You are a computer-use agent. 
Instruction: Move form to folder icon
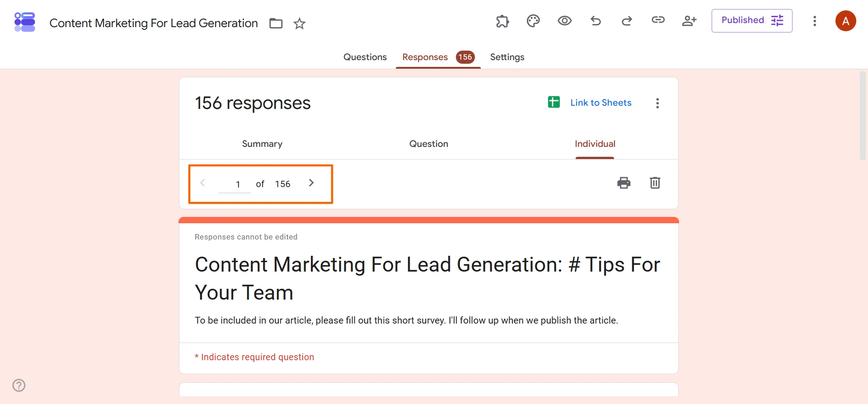[276, 23]
